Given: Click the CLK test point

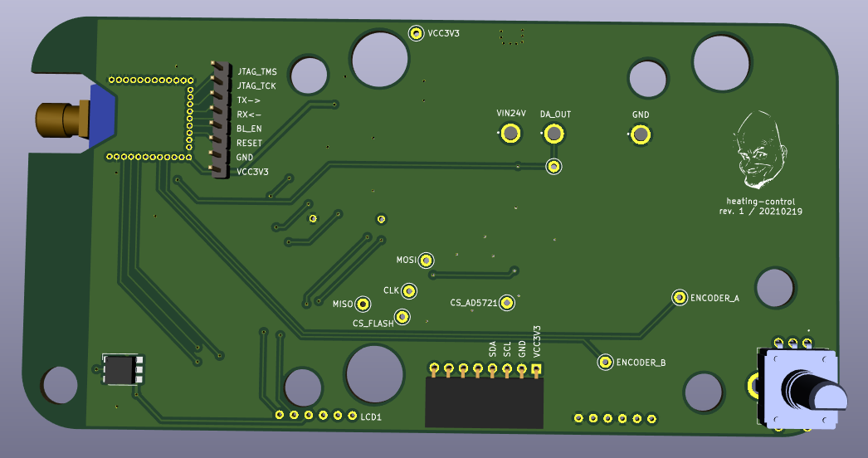Looking at the screenshot, I should point(409,290).
